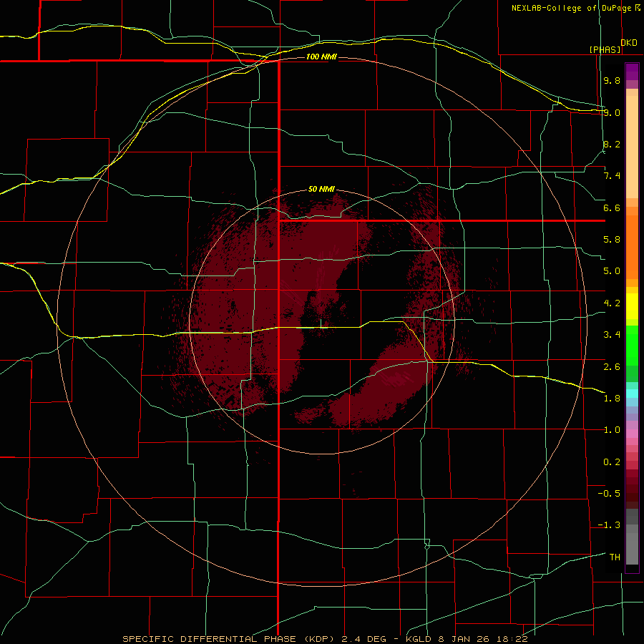Click the 18:22 timestamp in caption
This screenshot has width=644, height=644.
(x=512, y=639)
